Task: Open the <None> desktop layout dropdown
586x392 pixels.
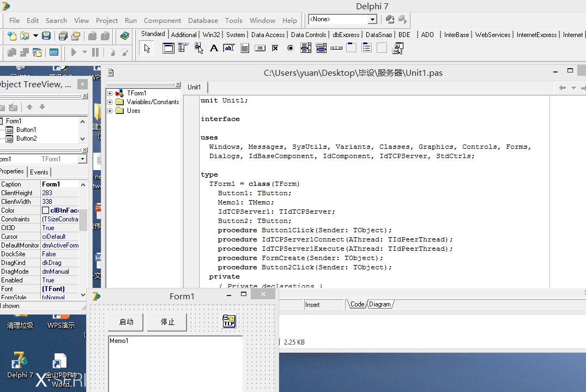Action: 372,20
